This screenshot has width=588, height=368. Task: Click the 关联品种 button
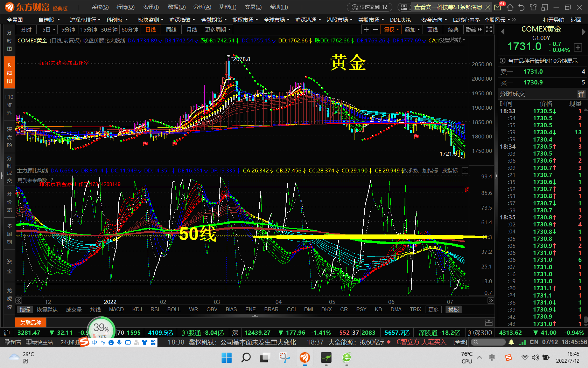click(x=31, y=322)
